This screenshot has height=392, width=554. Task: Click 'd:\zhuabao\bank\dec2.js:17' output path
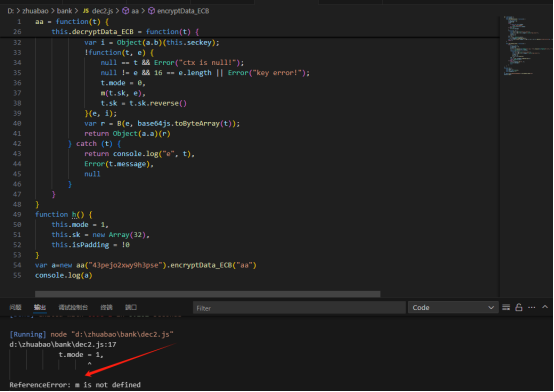coord(63,344)
